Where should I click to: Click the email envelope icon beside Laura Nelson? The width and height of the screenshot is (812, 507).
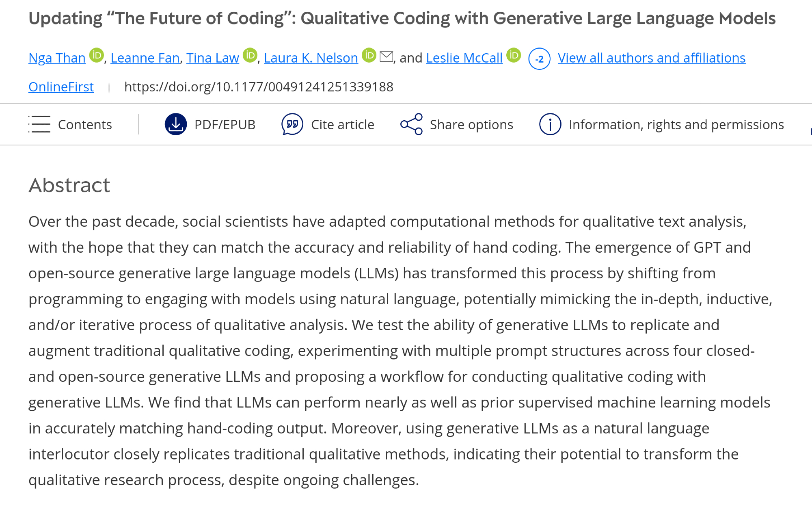click(x=386, y=57)
